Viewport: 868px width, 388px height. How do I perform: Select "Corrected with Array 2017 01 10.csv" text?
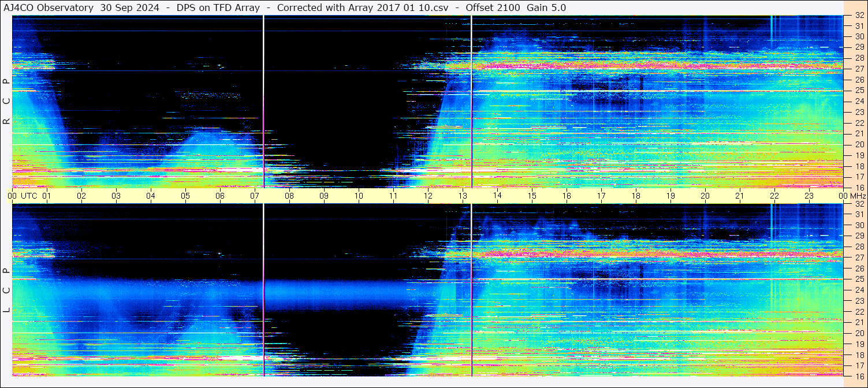(x=363, y=8)
